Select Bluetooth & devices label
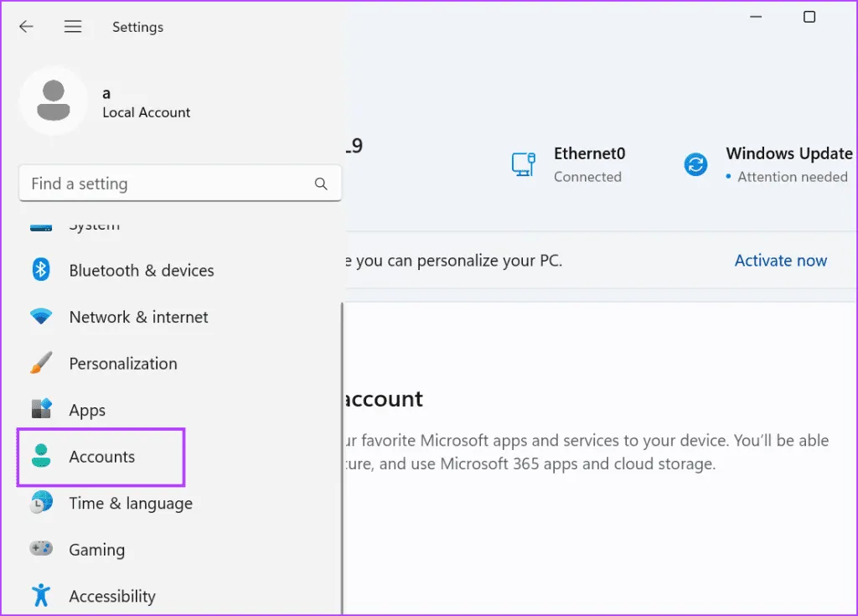The image size is (858, 616). [x=142, y=271]
